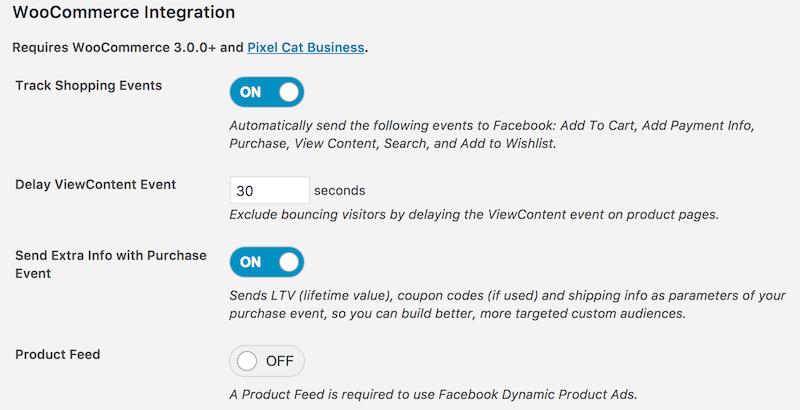Turn off the Track Shopping Events toggle
Viewport: 800px width, 410px height.
pos(266,92)
